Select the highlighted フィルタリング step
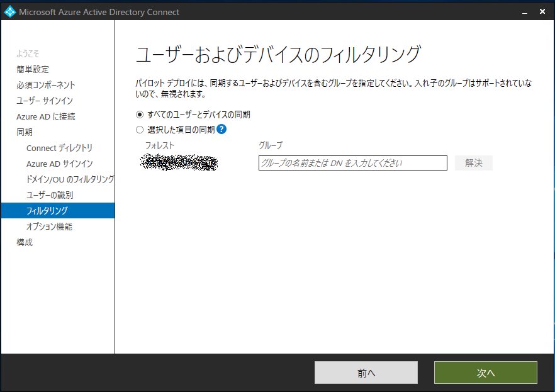555x392 pixels. 58,211
